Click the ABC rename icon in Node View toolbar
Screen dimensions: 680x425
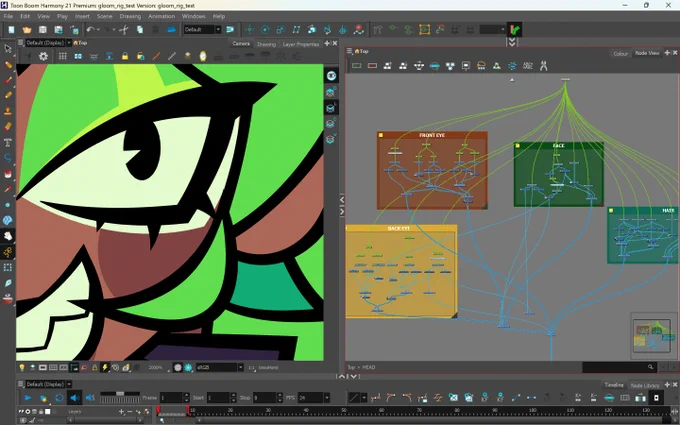point(528,65)
